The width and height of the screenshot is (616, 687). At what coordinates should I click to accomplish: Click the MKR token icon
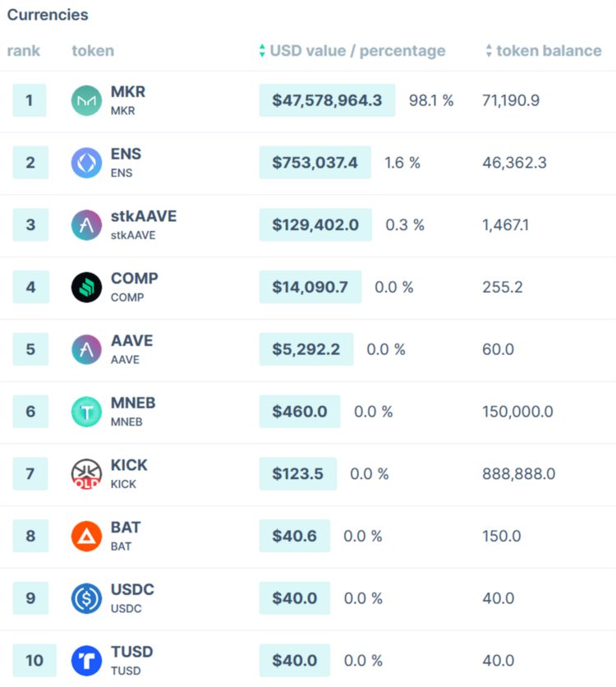point(86,101)
